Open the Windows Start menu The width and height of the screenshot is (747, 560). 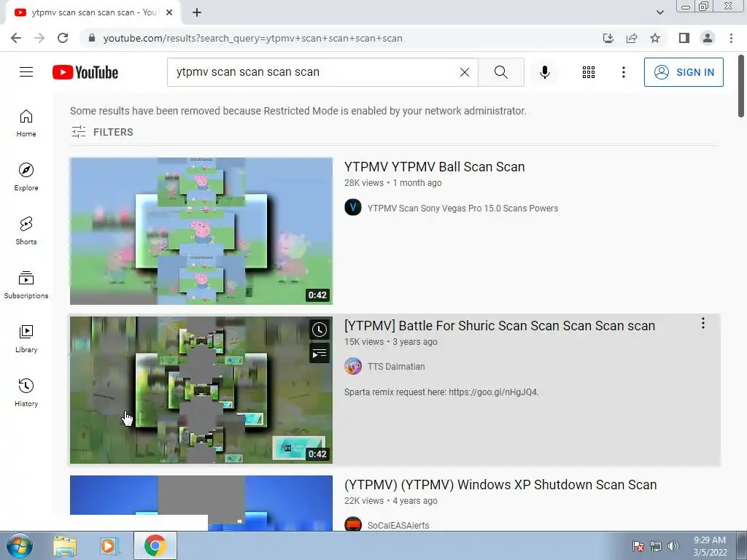(20, 545)
